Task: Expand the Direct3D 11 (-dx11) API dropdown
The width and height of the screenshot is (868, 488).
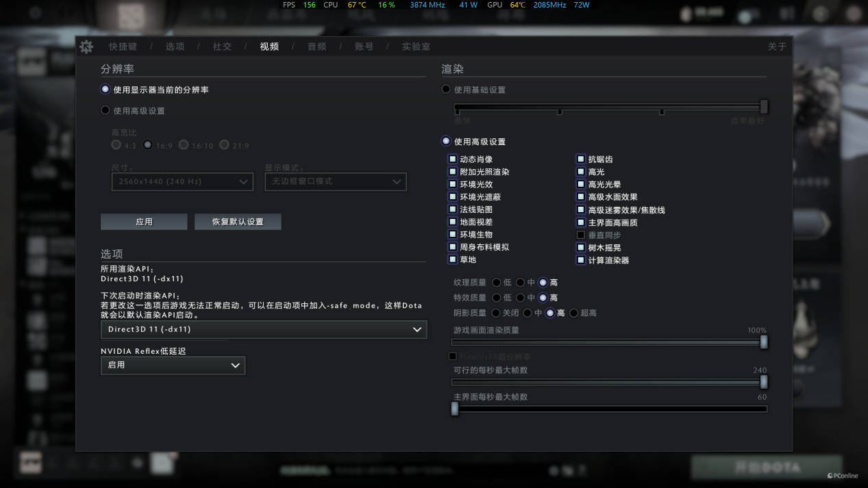Action: (x=264, y=329)
